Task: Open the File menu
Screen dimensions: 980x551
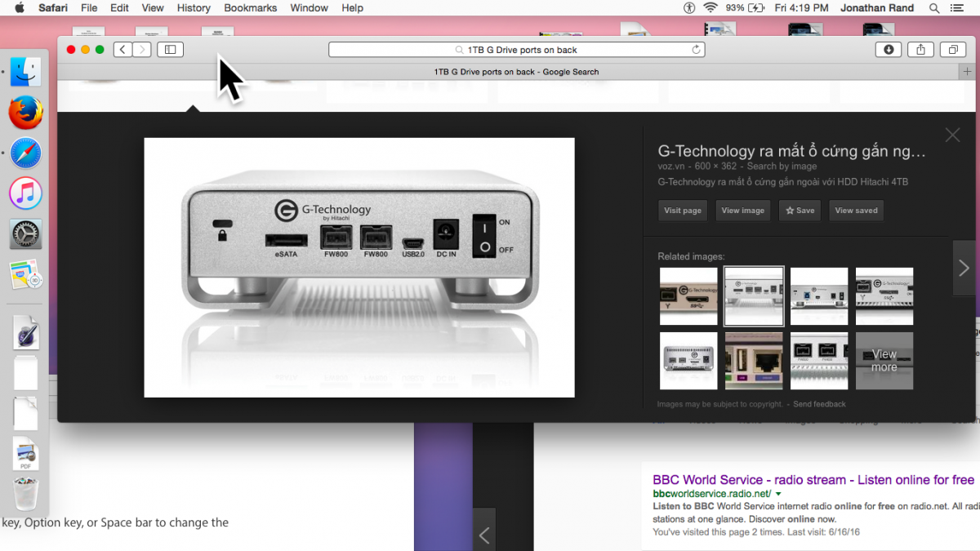Action: click(89, 7)
